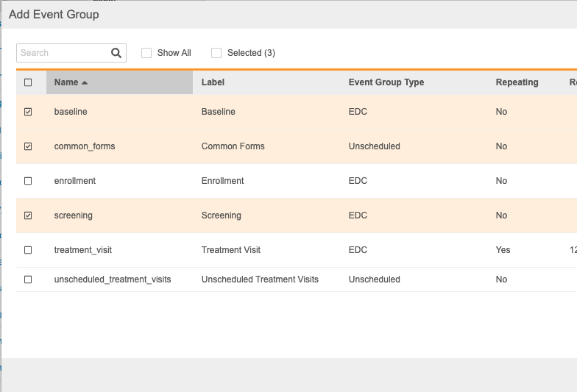Enable the Show All checkbox
The height and width of the screenshot is (392, 577).
tap(146, 53)
